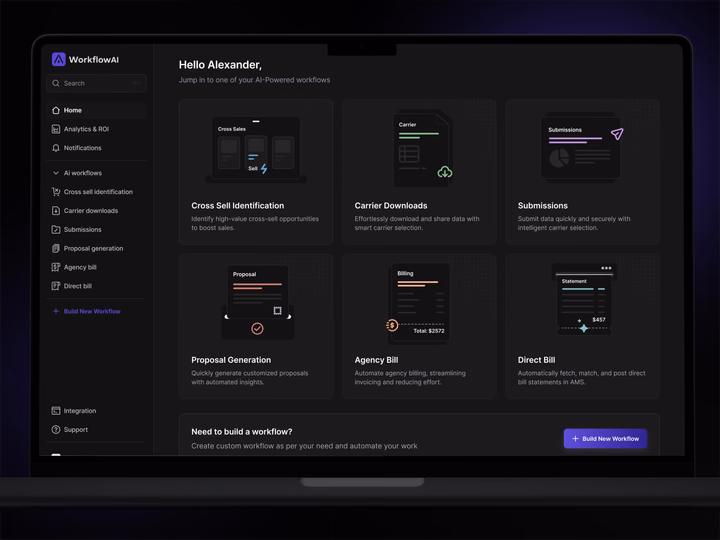Click the Statement illustration

click(584, 299)
